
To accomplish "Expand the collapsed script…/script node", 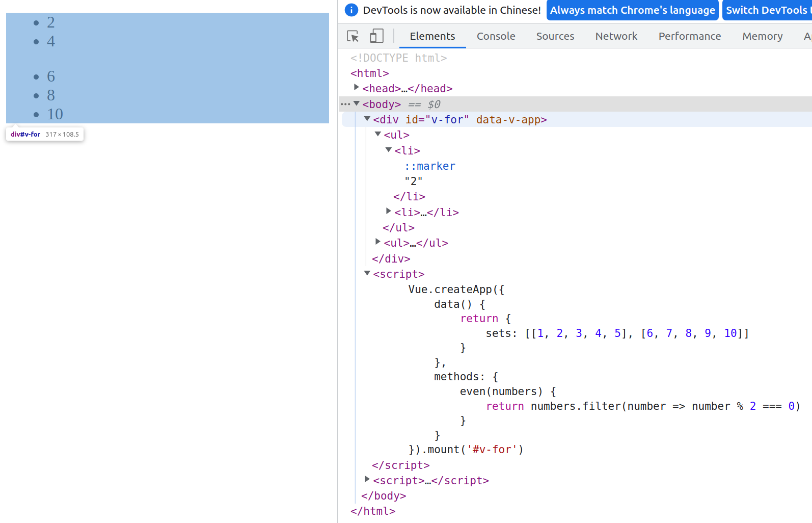I will coord(367,479).
